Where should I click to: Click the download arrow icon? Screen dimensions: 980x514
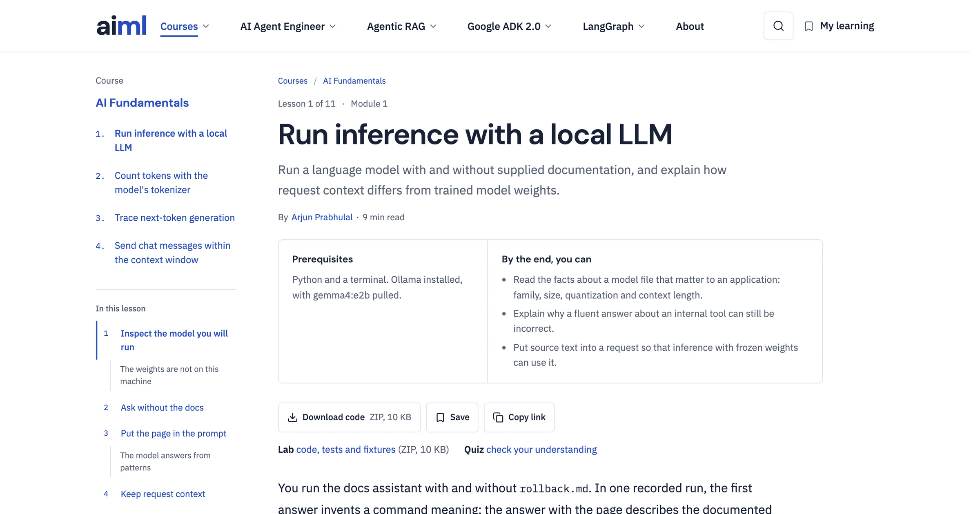click(x=292, y=417)
